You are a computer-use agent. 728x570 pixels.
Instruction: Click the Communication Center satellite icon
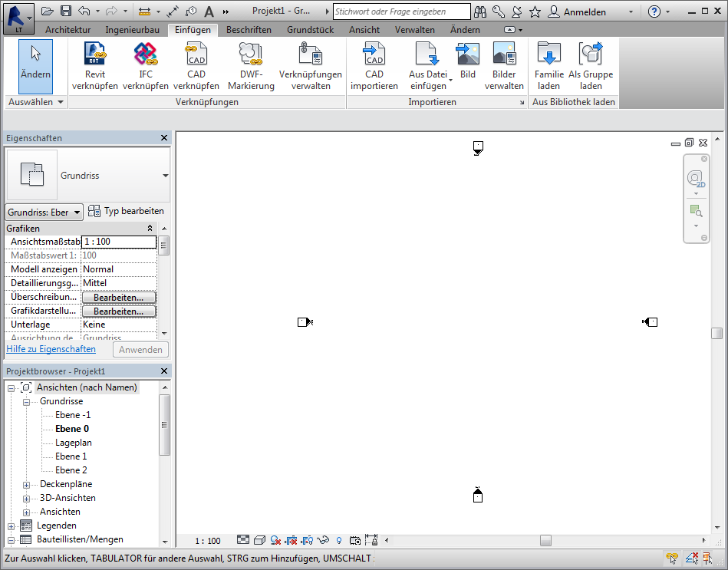pyautogui.click(x=516, y=12)
